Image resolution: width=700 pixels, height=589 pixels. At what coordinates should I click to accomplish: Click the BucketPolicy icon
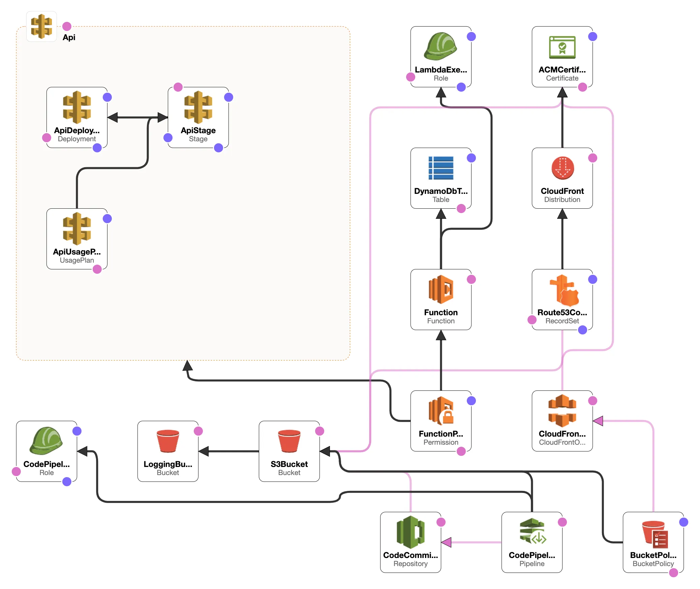(655, 534)
